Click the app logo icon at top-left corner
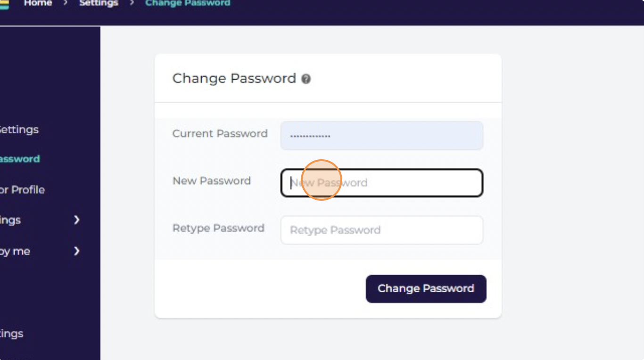The width and height of the screenshot is (644, 360). pos(4,4)
